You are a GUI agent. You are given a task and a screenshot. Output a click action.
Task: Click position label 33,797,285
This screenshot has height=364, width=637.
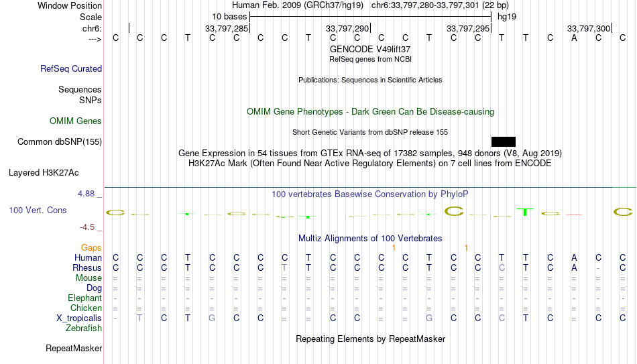click(227, 28)
